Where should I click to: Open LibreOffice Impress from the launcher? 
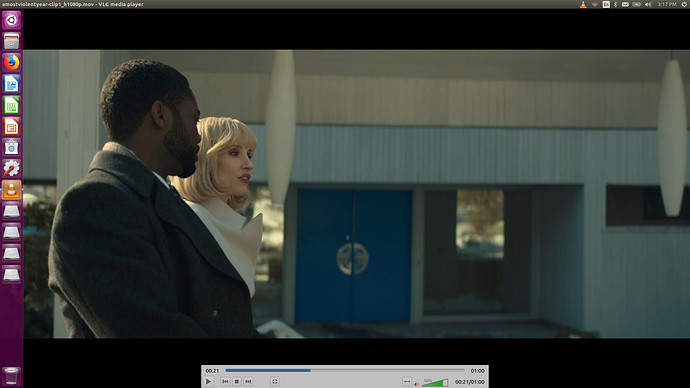11,126
